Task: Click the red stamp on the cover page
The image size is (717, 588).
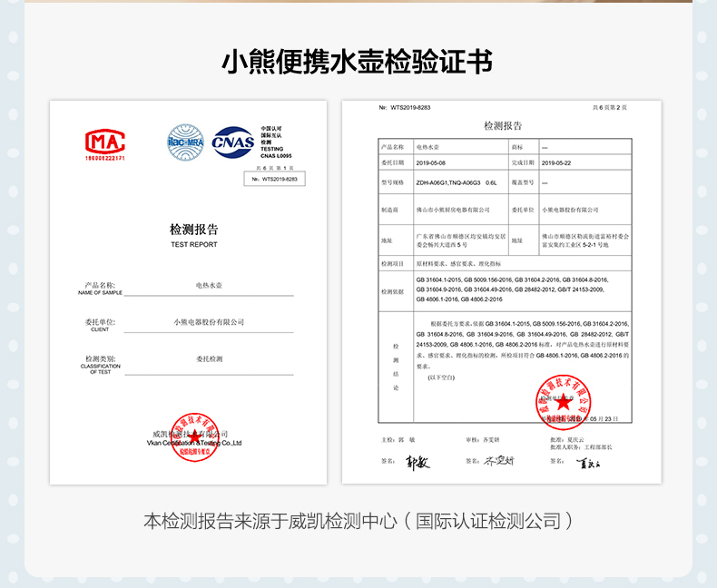Action: (x=194, y=437)
